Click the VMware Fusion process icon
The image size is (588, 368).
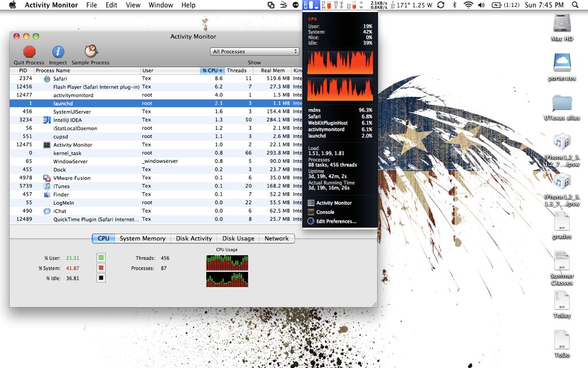47,178
